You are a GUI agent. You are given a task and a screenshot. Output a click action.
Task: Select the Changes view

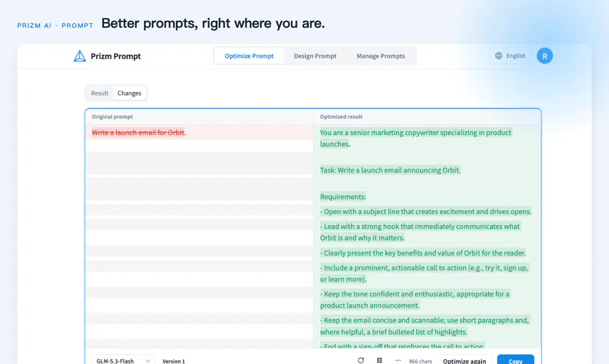[x=129, y=93]
